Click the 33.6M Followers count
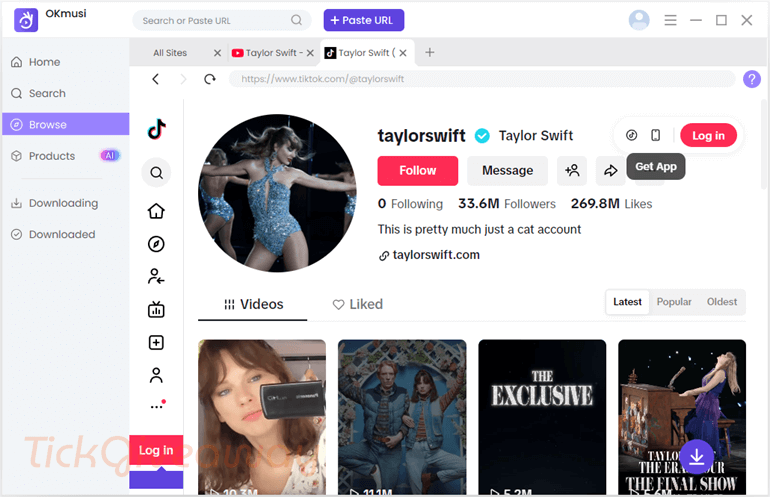The height and width of the screenshot is (497, 770). coord(507,204)
